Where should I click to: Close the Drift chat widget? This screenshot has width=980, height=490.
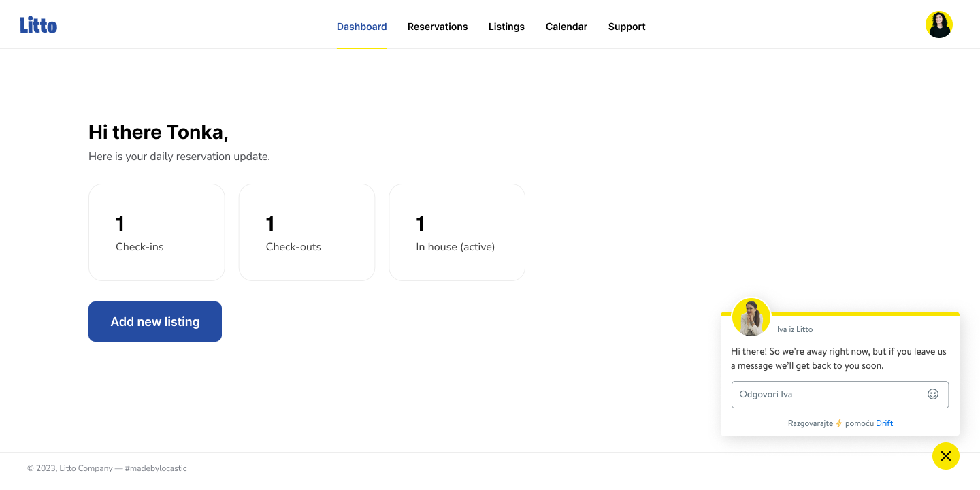click(945, 456)
